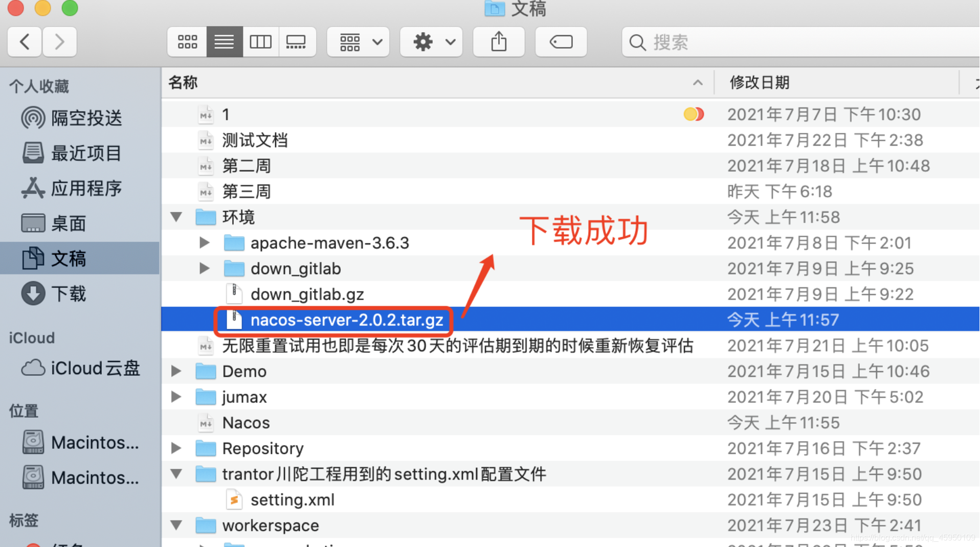Click the setting.xml Sublime file icon
This screenshot has width=980, height=547.
[234, 499]
